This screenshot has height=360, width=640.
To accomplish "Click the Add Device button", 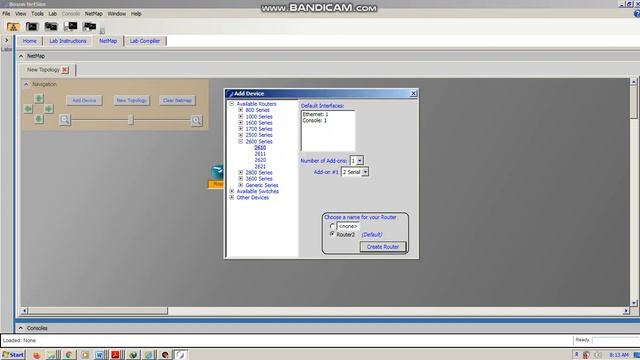I will pos(84,100).
